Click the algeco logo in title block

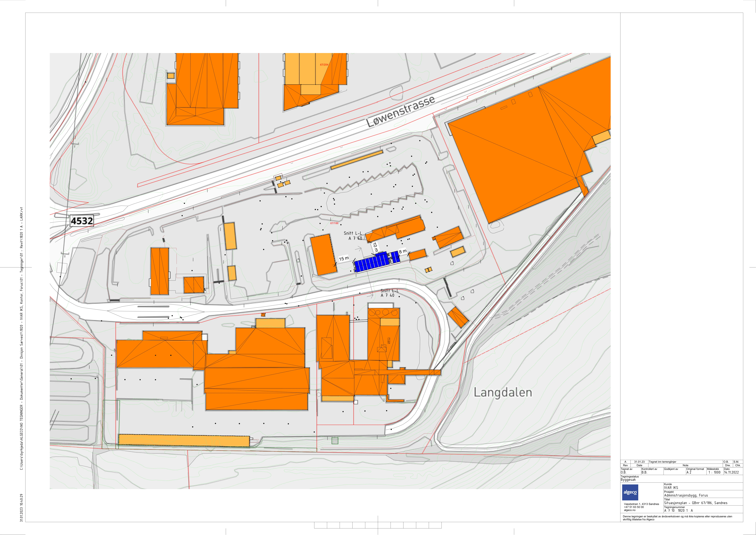pos(630,493)
